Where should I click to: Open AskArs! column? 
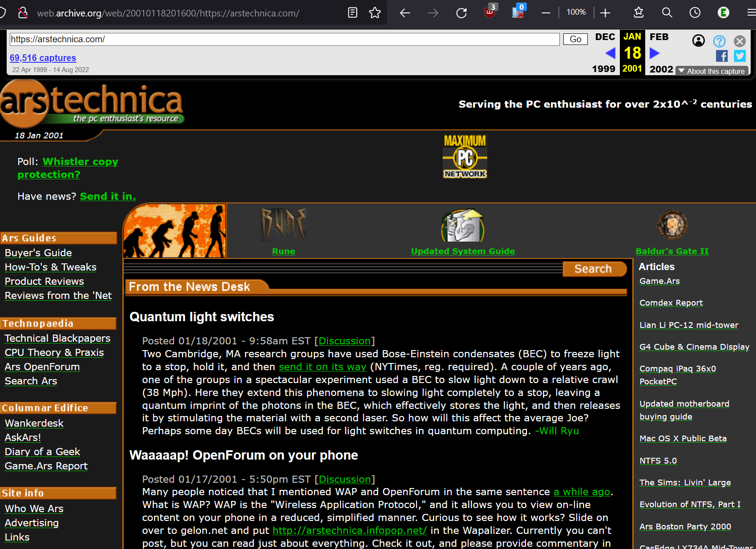[23, 437]
